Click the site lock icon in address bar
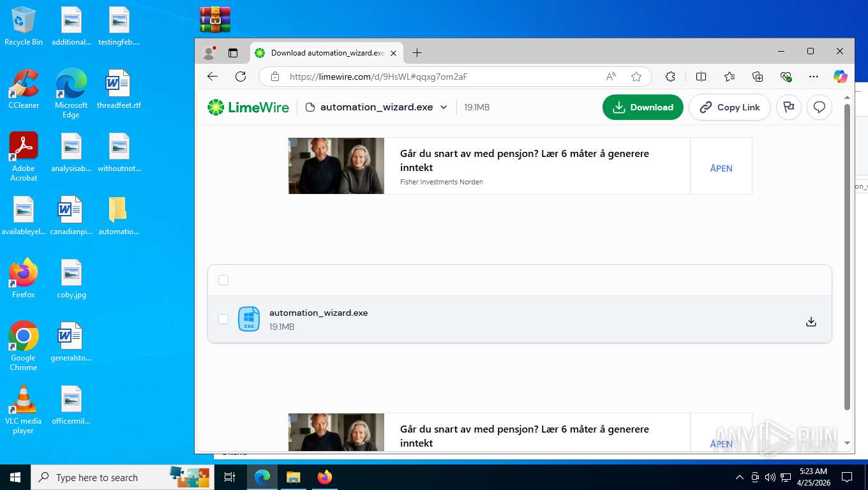Screen dimensions: 868x490 tap(275, 77)
